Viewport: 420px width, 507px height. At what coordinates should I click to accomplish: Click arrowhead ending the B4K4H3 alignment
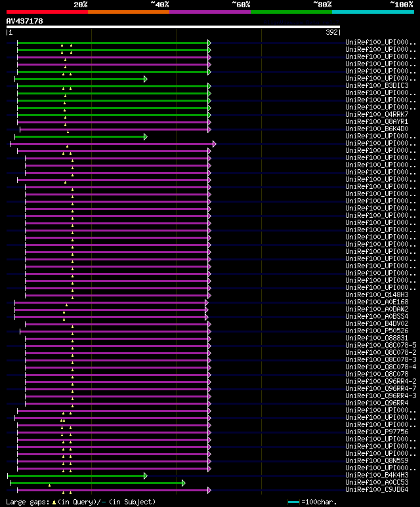click(146, 476)
